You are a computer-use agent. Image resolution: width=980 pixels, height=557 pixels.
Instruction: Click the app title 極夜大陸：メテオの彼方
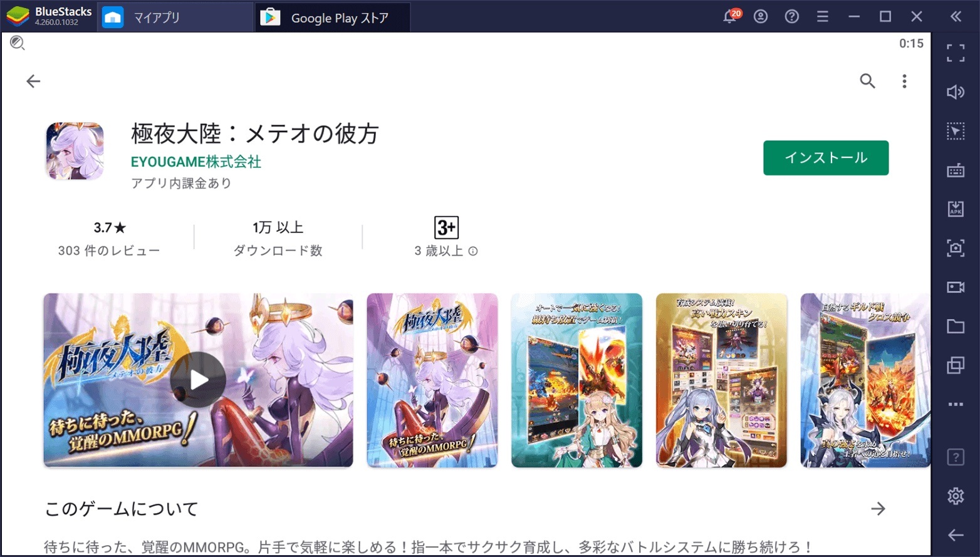(x=254, y=133)
